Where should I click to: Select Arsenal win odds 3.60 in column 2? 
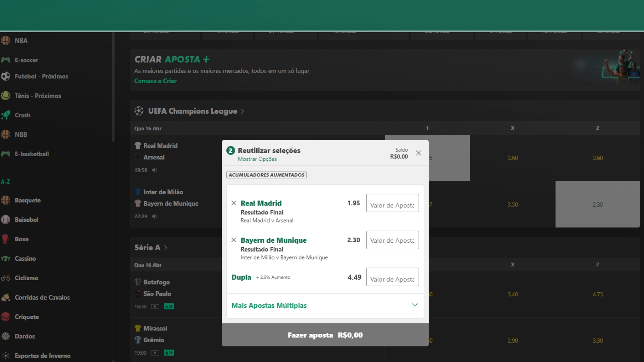click(x=598, y=158)
